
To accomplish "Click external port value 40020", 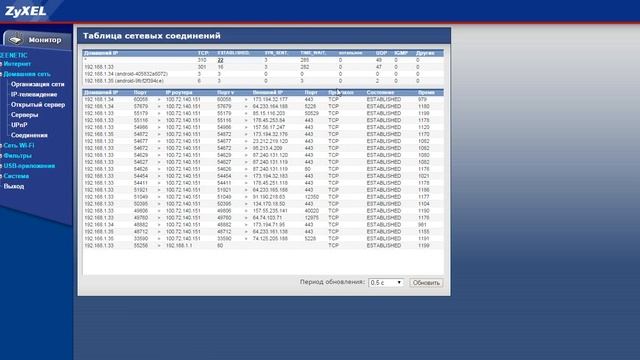I will point(311,211).
